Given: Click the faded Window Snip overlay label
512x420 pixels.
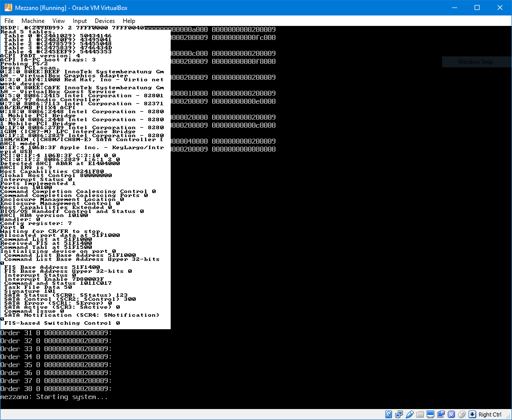Looking at the screenshot, I should pyautogui.click(x=475, y=62).
